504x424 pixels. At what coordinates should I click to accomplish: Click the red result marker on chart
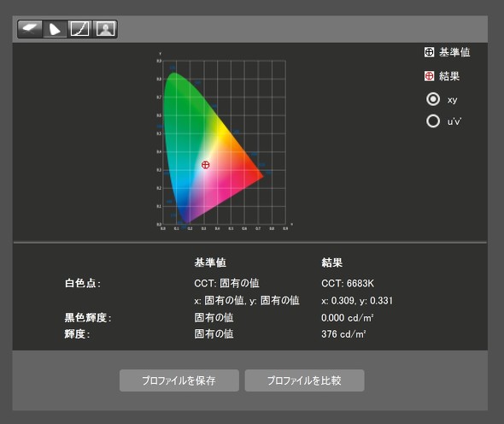[205, 165]
